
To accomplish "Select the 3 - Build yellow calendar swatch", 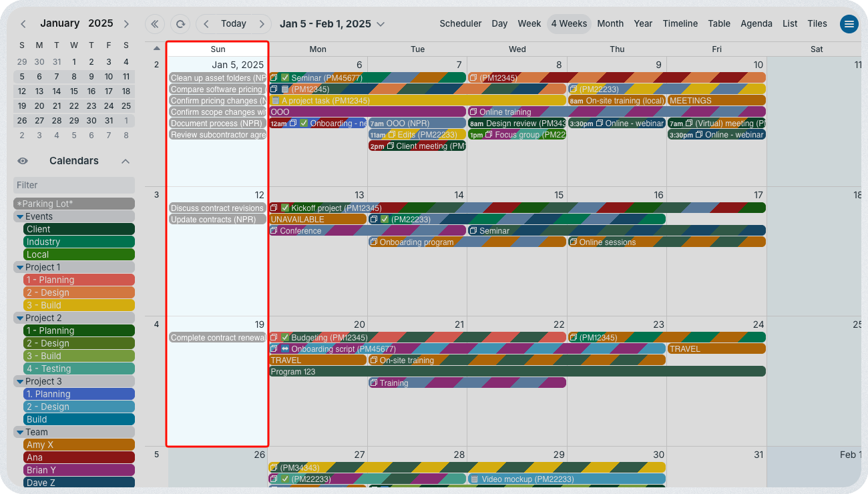I will click(79, 305).
